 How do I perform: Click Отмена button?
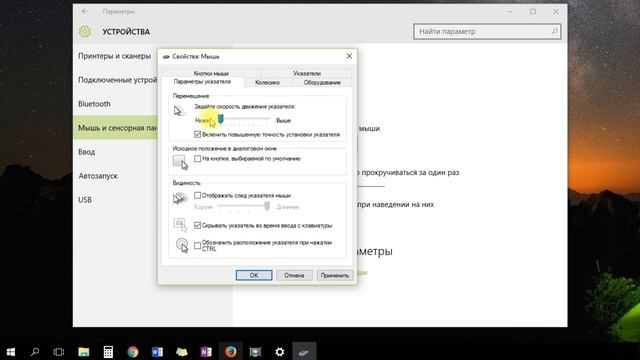(294, 275)
